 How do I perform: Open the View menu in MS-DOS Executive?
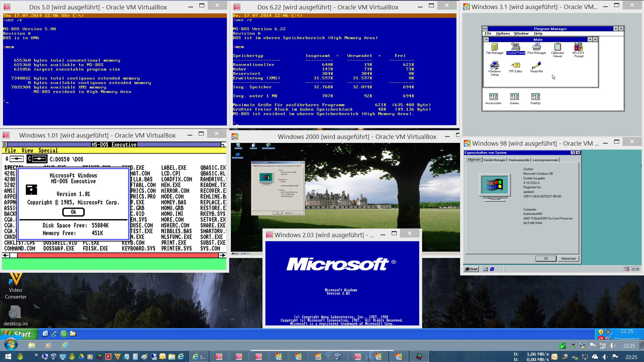(x=27, y=151)
